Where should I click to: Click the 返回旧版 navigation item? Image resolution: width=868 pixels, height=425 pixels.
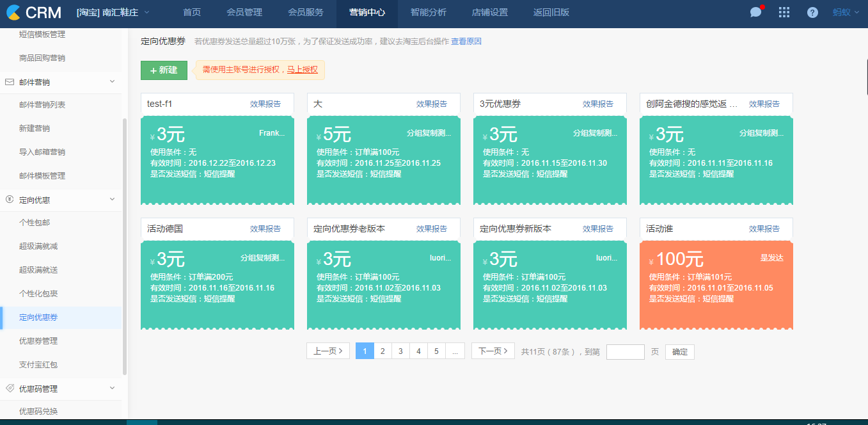[x=551, y=12]
